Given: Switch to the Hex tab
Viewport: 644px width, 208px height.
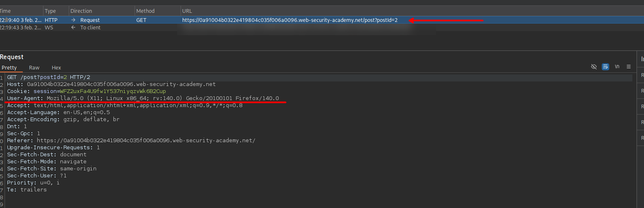Looking at the screenshot, I should pos(56,67).
